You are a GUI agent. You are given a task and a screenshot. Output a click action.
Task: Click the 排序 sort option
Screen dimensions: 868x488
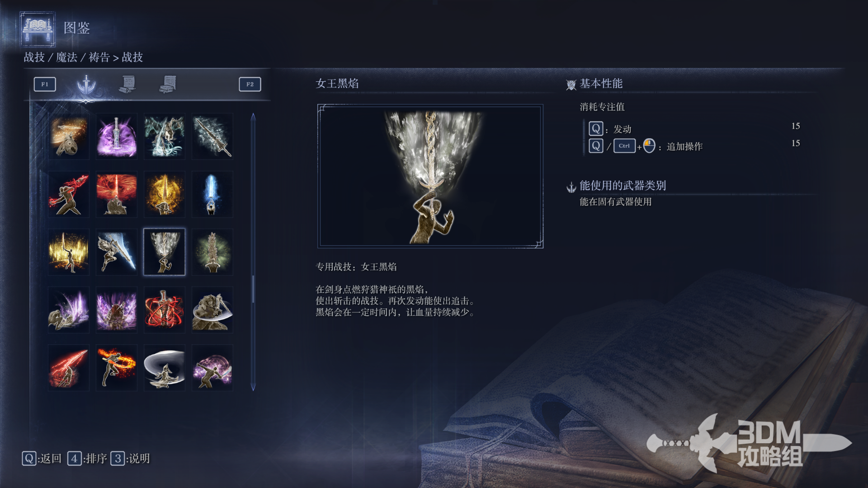point(87,459)
